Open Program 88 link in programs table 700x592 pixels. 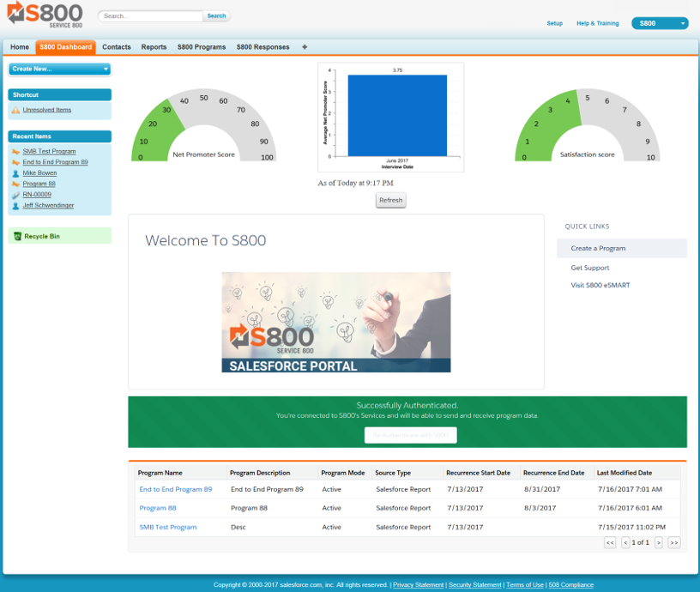click(x=158, y=508)
